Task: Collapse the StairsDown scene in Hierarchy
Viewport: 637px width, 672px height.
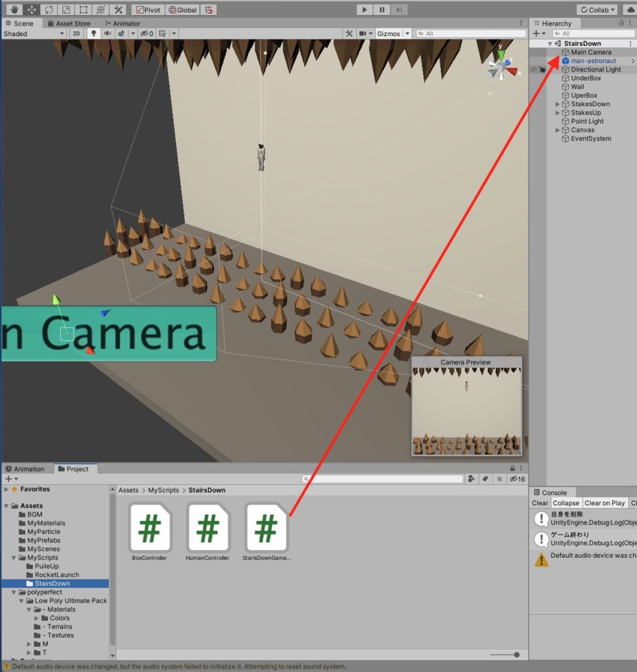Action: (x=548, y=43)
